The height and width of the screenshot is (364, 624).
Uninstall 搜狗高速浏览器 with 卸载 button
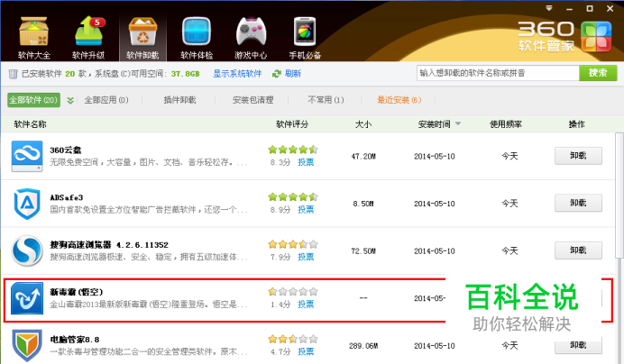578,250
